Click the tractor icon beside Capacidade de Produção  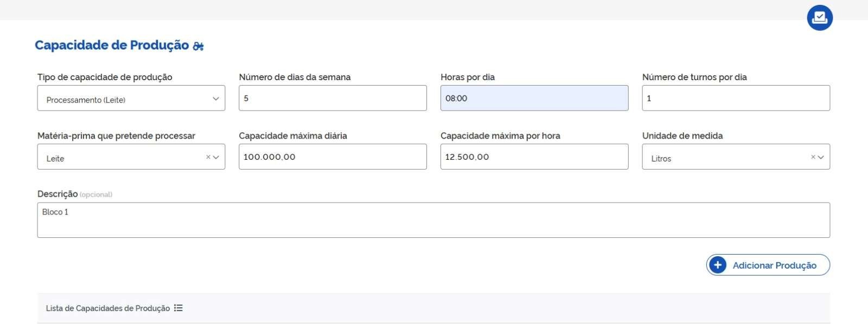coord(199,46)
